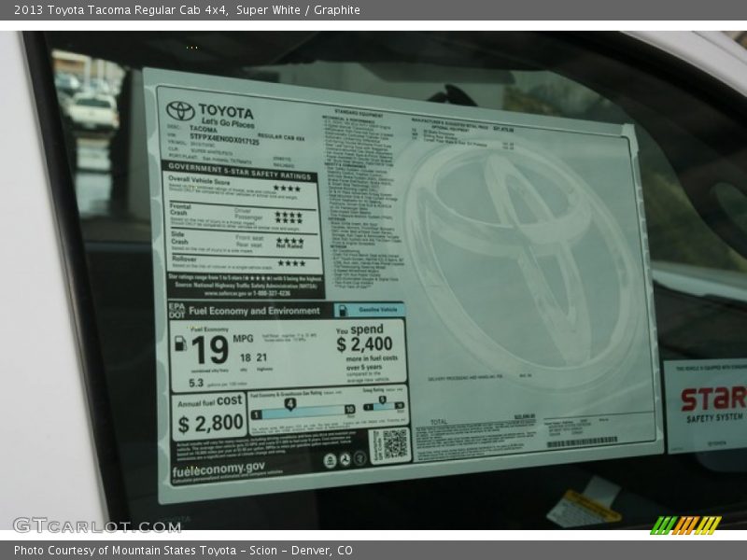Click the "Side Crash" label
The width and height of the screenshot is (747, 560).
(179, 238)
